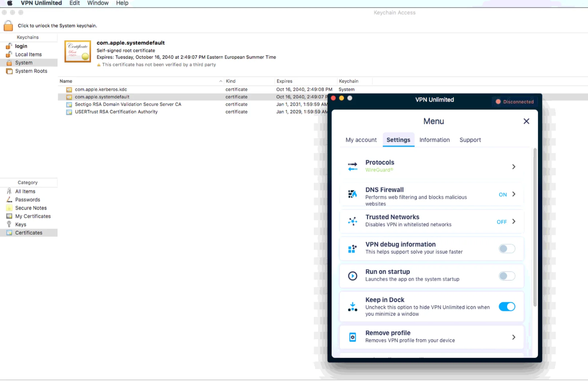Click the Remove profile icon

[x=352, y=337]
